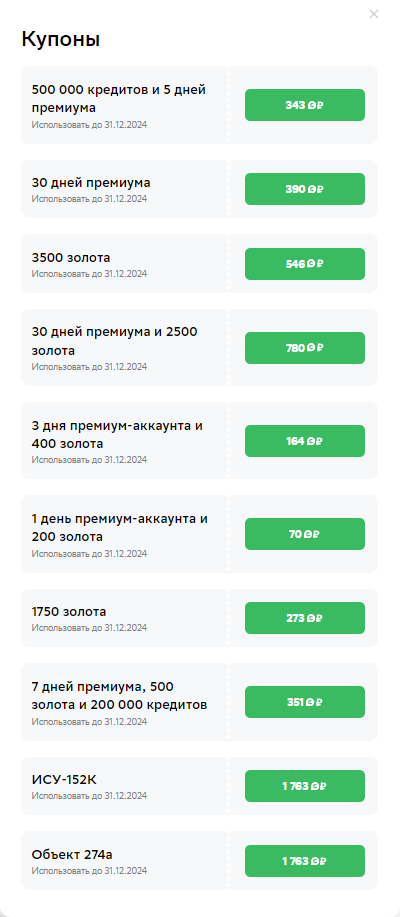This screenshot has width=400, height=917.
Task: Click the 1 763 button for ИСУ-152К
Action: tap(305, 786)
